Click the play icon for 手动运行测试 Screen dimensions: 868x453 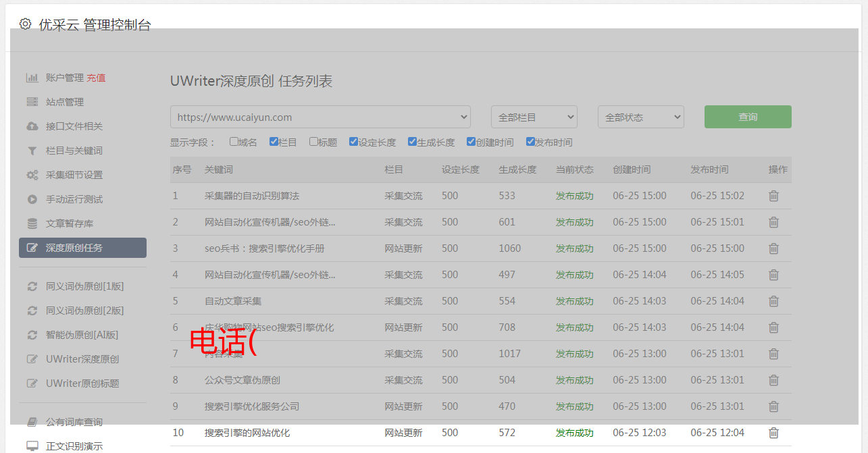pos(32,199)
